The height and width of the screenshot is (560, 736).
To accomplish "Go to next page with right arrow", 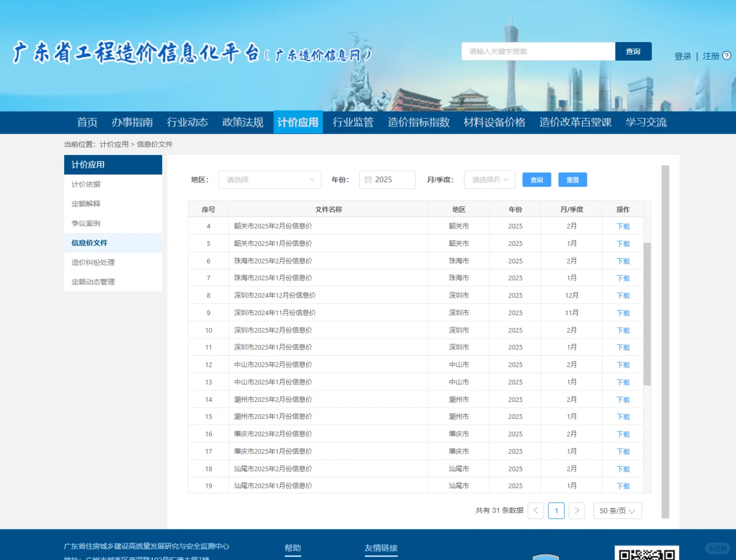I will coord(576,511).
